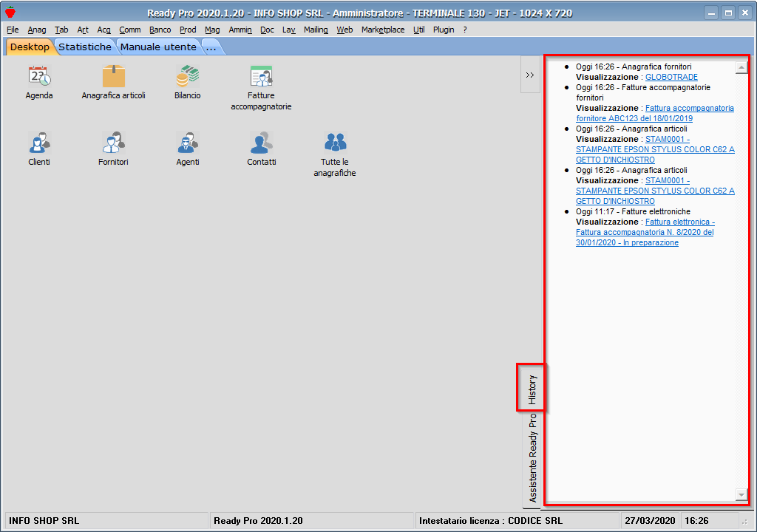Click history scrollbar up arrow
This screenshot has width=757, height=532.
pos(741,67)
